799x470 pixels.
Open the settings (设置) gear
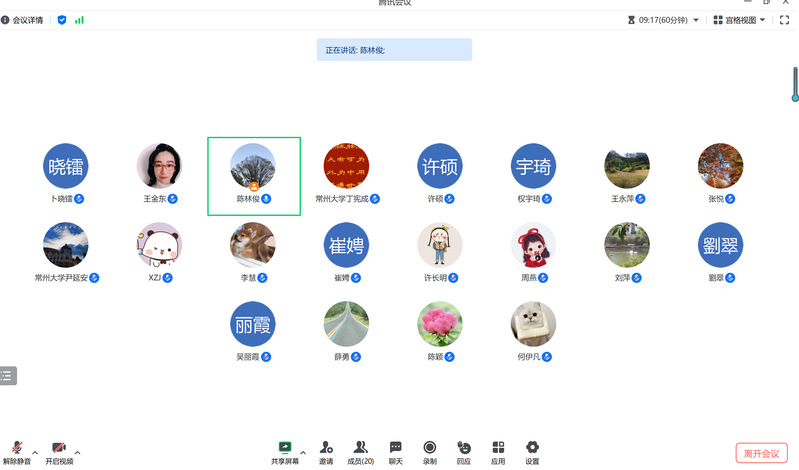pyautogui.click(x=532, y=453)
